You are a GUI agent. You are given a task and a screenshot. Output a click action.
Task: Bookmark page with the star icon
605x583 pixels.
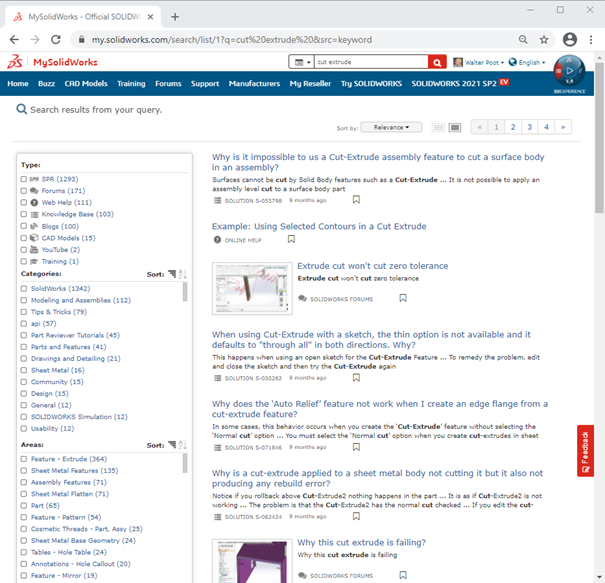click(544, 39)
